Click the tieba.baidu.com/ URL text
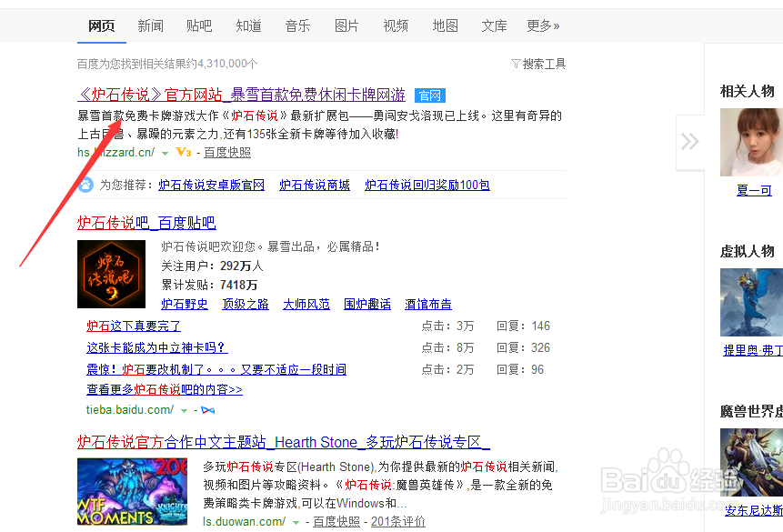 [130, 410]
